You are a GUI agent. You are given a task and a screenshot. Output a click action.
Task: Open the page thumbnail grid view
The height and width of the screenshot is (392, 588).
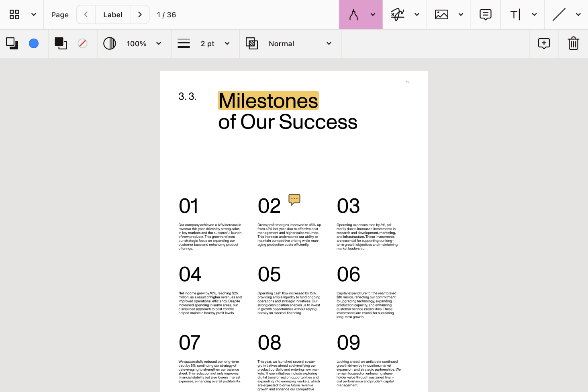coord(14,14)
